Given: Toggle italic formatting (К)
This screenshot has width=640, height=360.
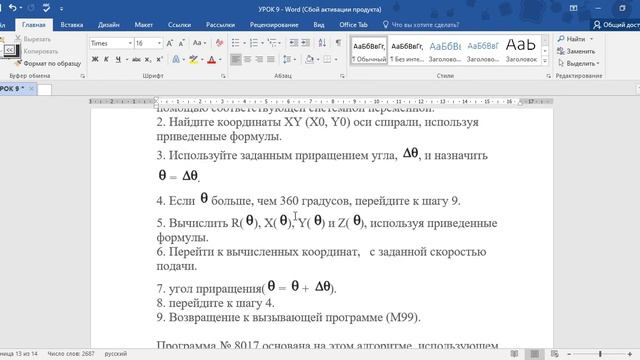Looking at the screenshot, I should pyautogui.click(x=106, y=60).
